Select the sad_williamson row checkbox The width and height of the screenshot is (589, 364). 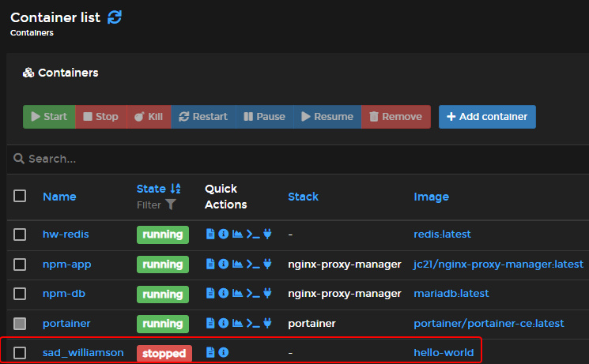[20, 353]
